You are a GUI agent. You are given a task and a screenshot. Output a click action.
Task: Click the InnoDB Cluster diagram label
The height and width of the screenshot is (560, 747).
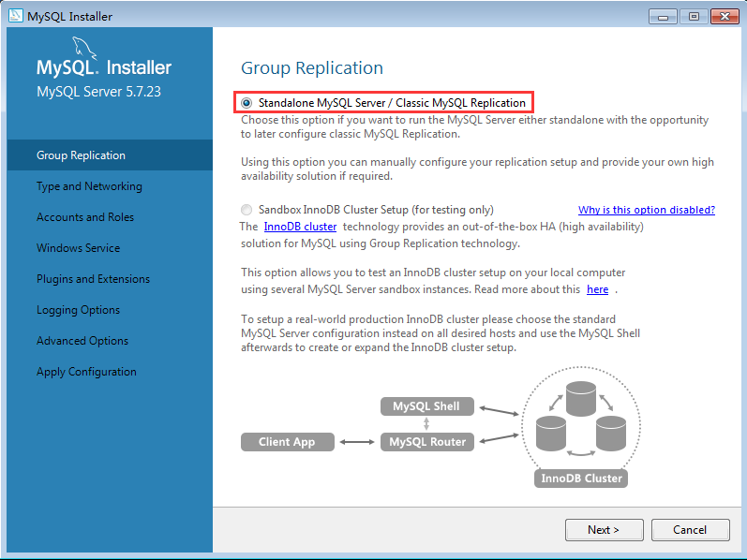click(581, 479)
